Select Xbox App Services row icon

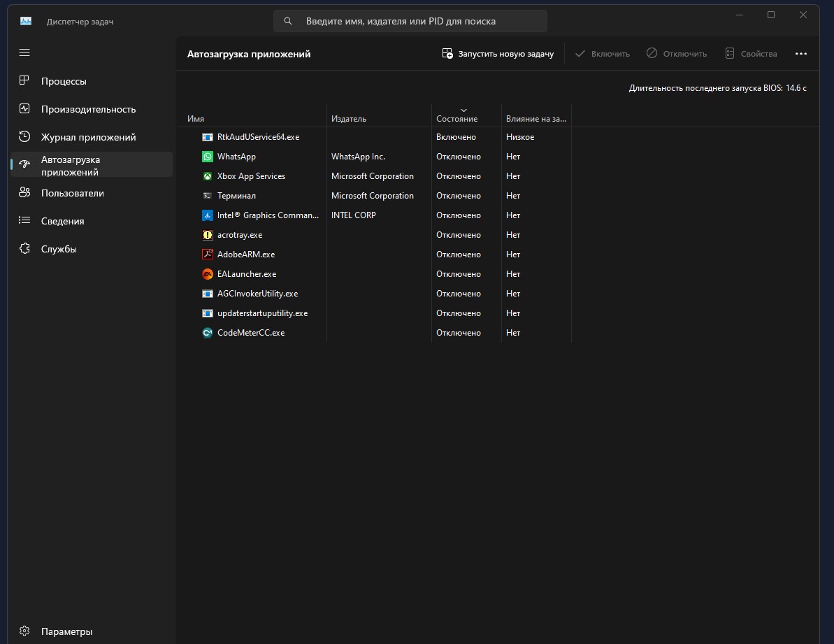(x=208, y=176)
